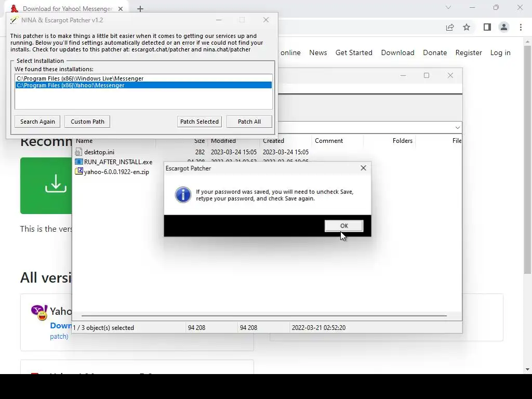
Task: Click the browser page vertical scrollbar thumb
Action: (x=527, y=159)
